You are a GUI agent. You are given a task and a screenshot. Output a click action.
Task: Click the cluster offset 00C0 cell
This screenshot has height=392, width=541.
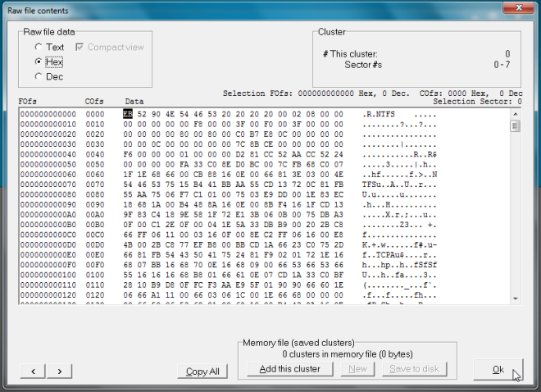pyautogui.click(x=95, y=235)
